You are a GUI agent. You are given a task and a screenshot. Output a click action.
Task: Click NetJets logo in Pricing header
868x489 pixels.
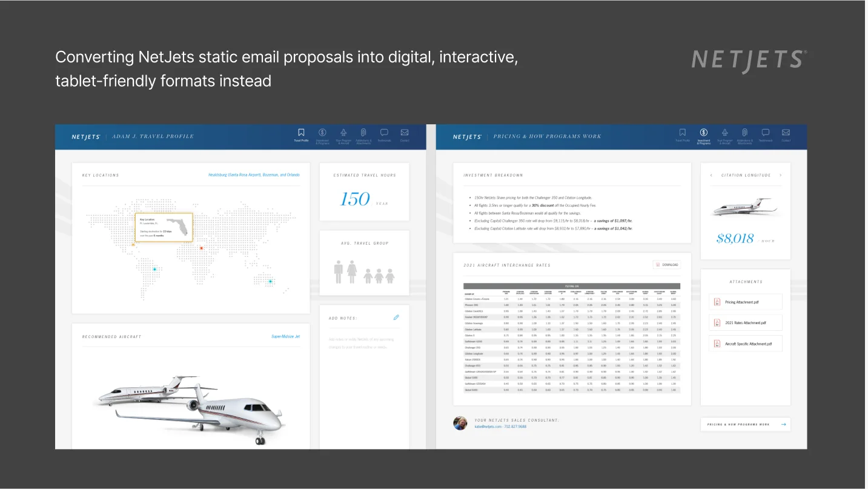(x=467, y=136)
